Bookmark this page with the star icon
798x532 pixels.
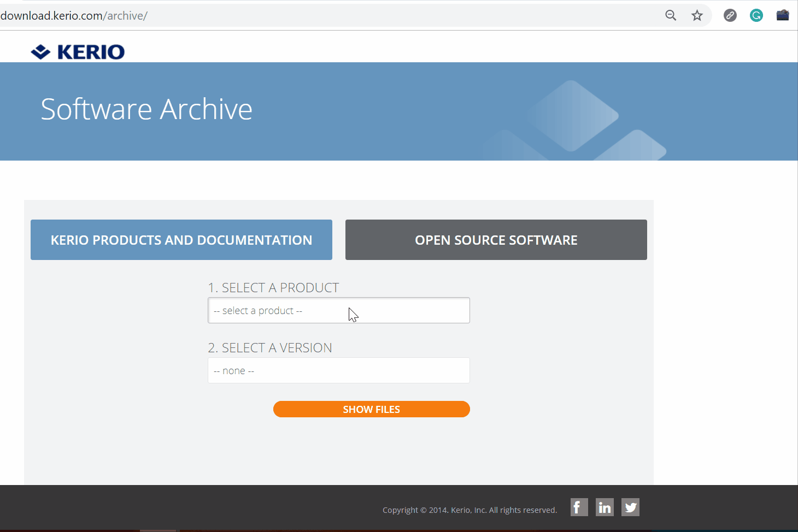tap(697, 15)
